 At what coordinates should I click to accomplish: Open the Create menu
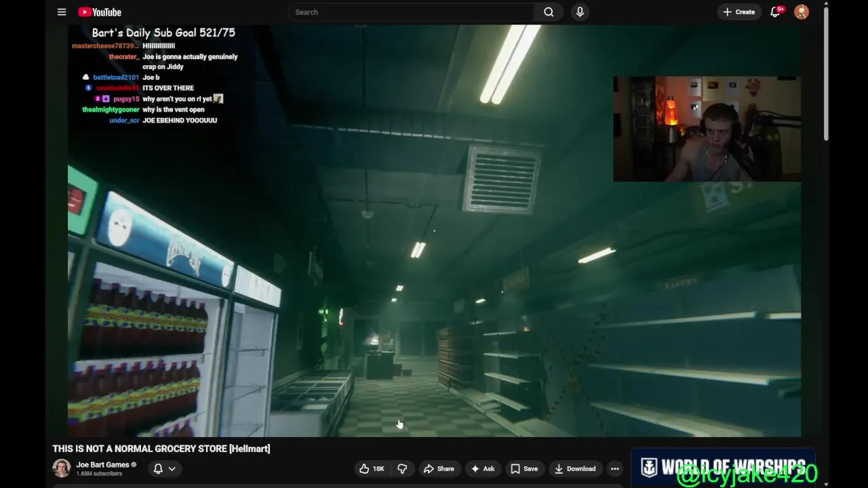pos(739,12)
